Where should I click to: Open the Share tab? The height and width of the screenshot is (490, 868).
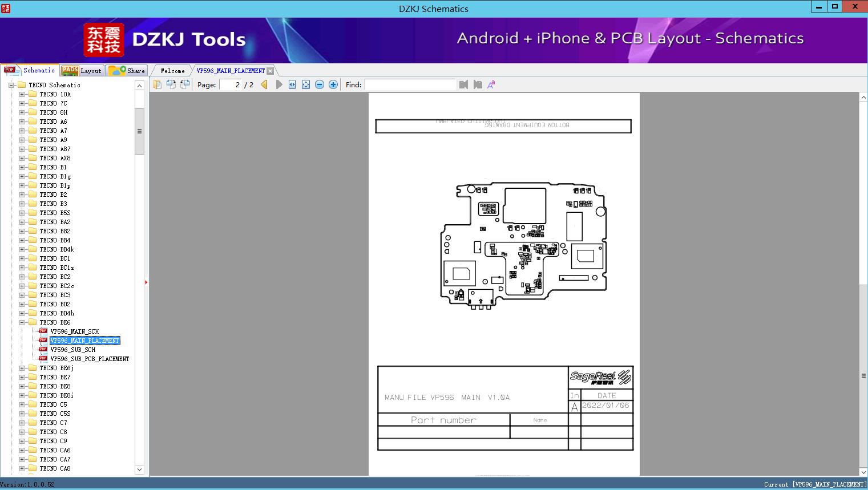click(x=127, y=70)
